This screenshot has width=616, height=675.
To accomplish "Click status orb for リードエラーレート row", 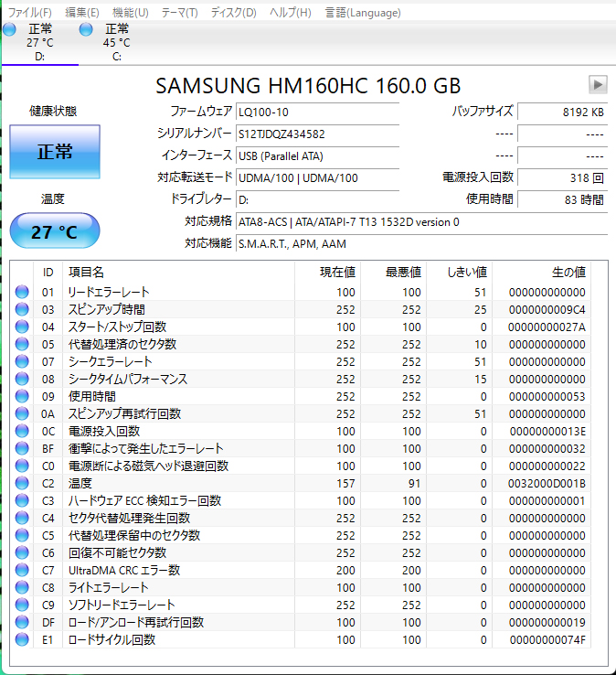I will [x=22, y=292].
